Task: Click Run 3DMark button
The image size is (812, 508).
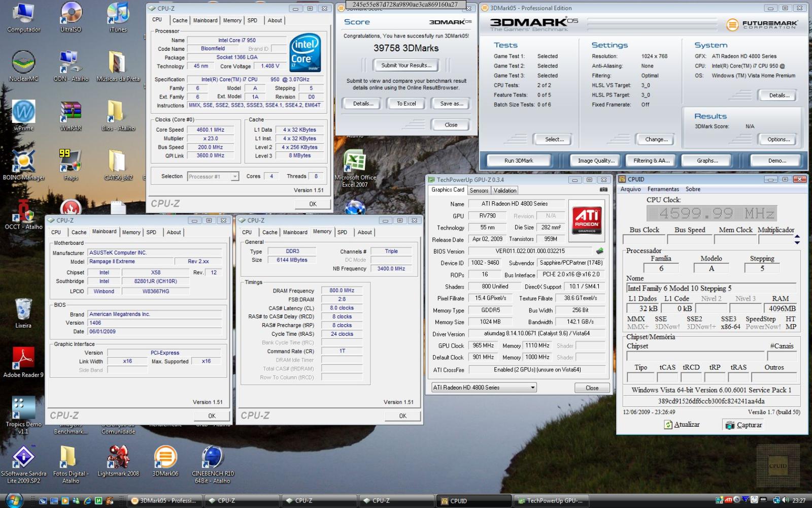Action: click(x=519, y=161)
